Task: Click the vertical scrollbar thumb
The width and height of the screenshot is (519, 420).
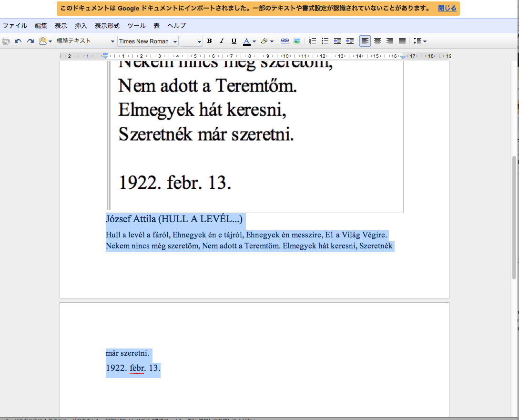Action: [x=514, y=217]
